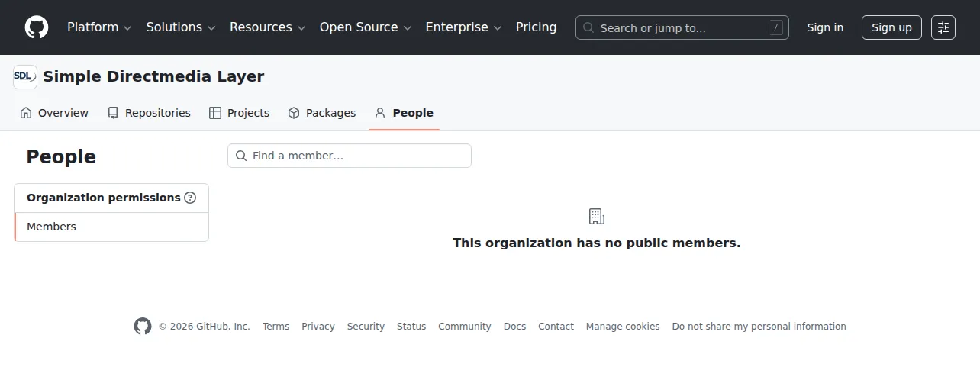Open the Pricing page
Viewport: 980px width, 367px height.
coord(536,27)
